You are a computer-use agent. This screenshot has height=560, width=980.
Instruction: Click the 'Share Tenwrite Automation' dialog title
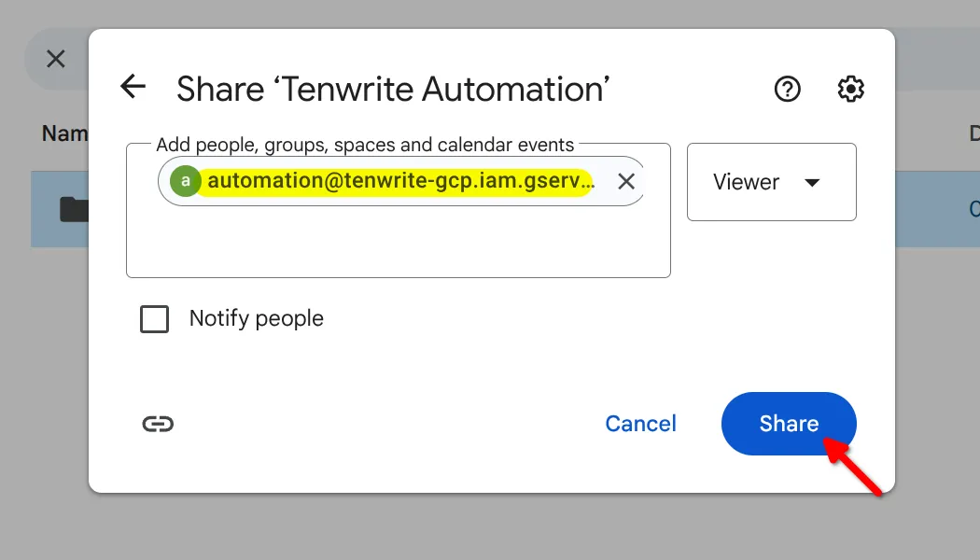coord(393,89)
